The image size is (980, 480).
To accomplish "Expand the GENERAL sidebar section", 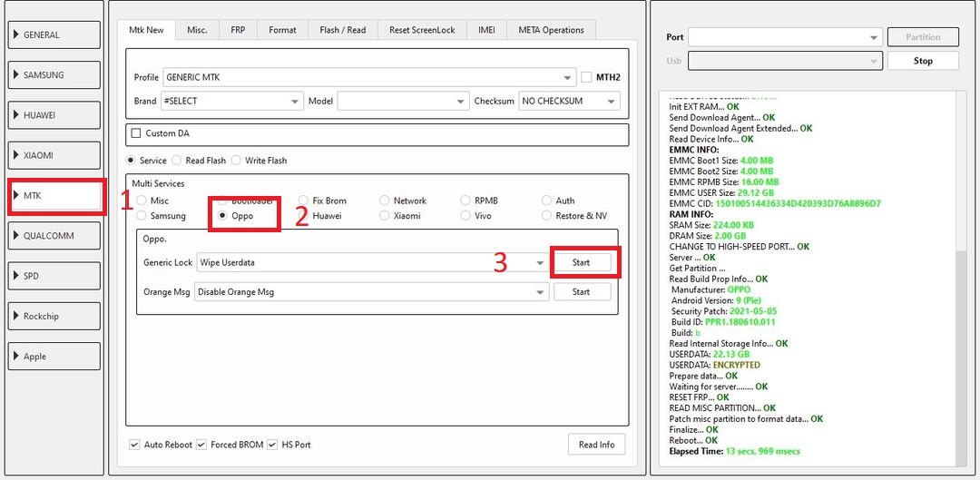I will pyautogui.click(x=54, y=35).
